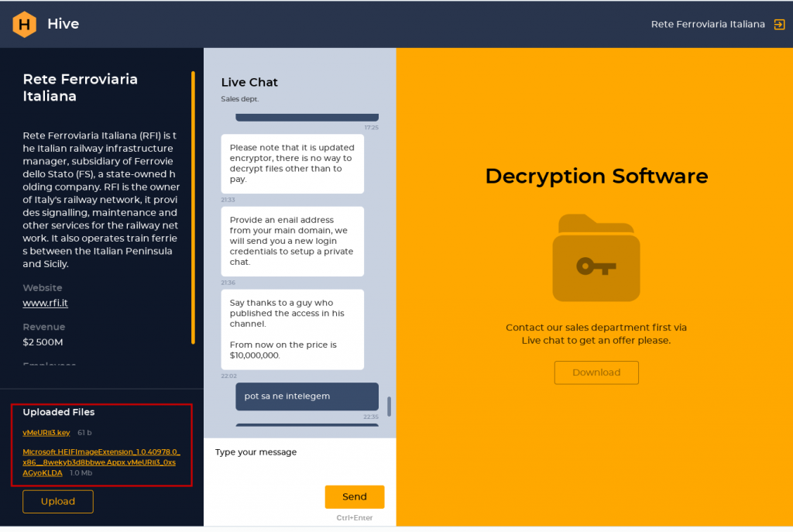Click the company info panel scrollbar

(x=193, y=208)
